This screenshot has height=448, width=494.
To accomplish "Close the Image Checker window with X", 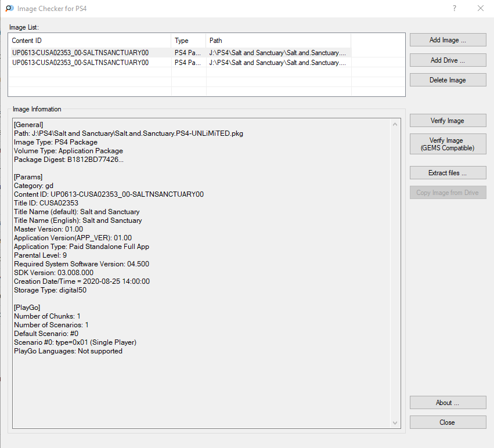I will coord(481,9).
